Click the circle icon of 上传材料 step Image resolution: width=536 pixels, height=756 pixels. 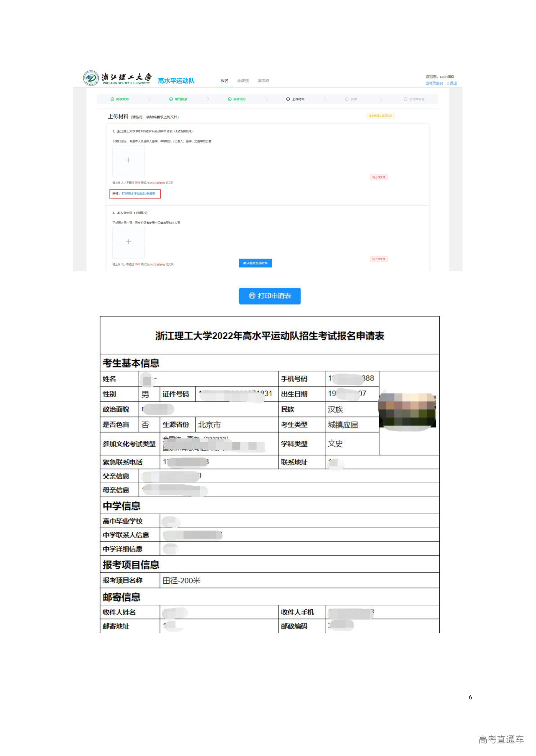coord(288,99)
